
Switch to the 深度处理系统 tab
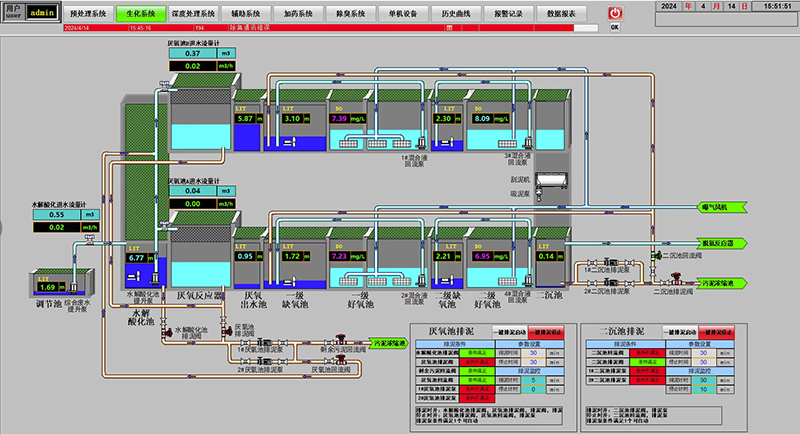tap(193, 14)
